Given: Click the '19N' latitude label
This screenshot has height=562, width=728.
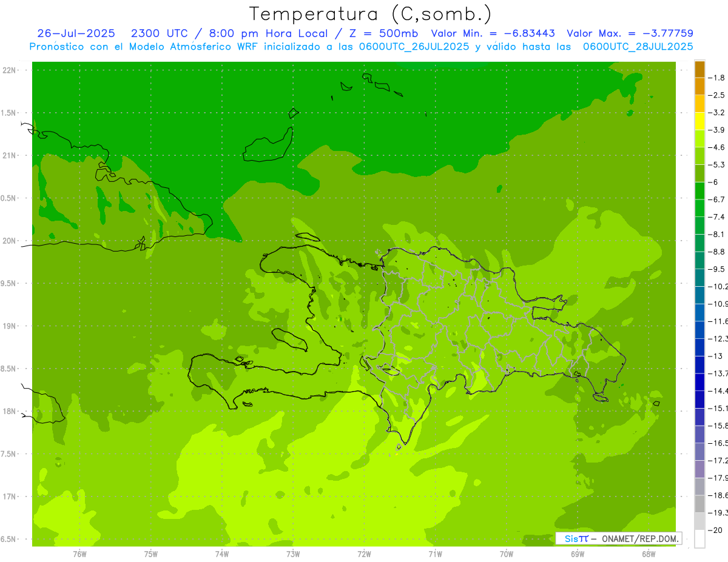Looking at the screenshot, I should click(9, 326).
